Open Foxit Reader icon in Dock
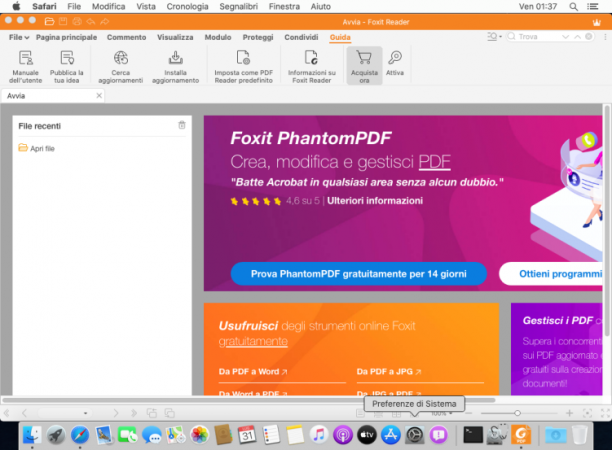Screen dimensions: 612x450 click(x=521, y=435)
